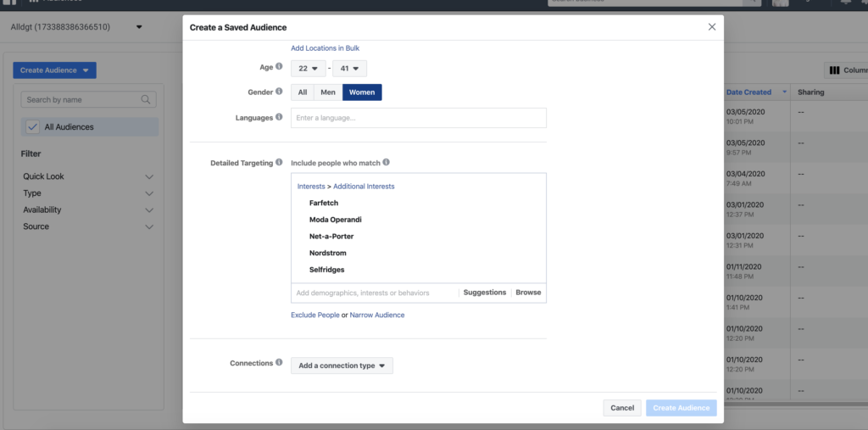Select the Net-a-Porter interest
This screenshot has height=430, width=868.
331,236
